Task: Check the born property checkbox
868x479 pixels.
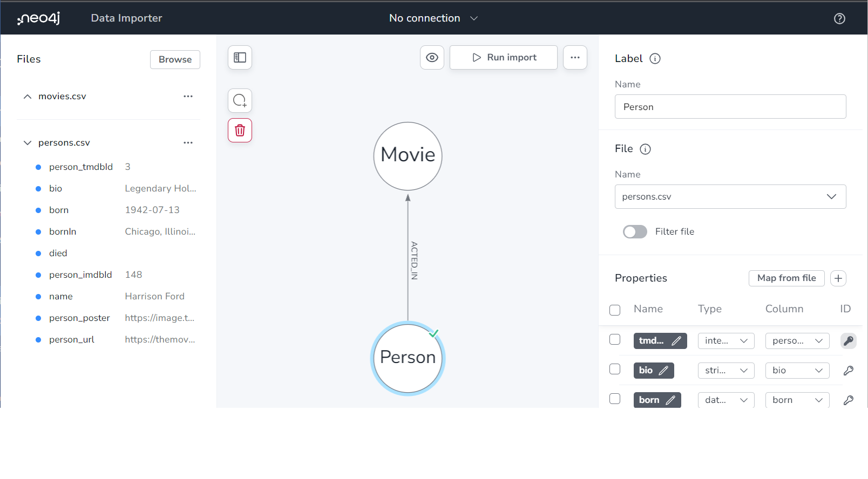Action: (x=615, y=399)
